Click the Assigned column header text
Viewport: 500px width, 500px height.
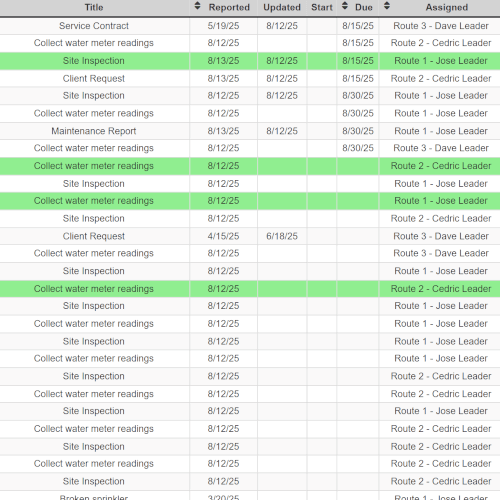coord(447,7)
